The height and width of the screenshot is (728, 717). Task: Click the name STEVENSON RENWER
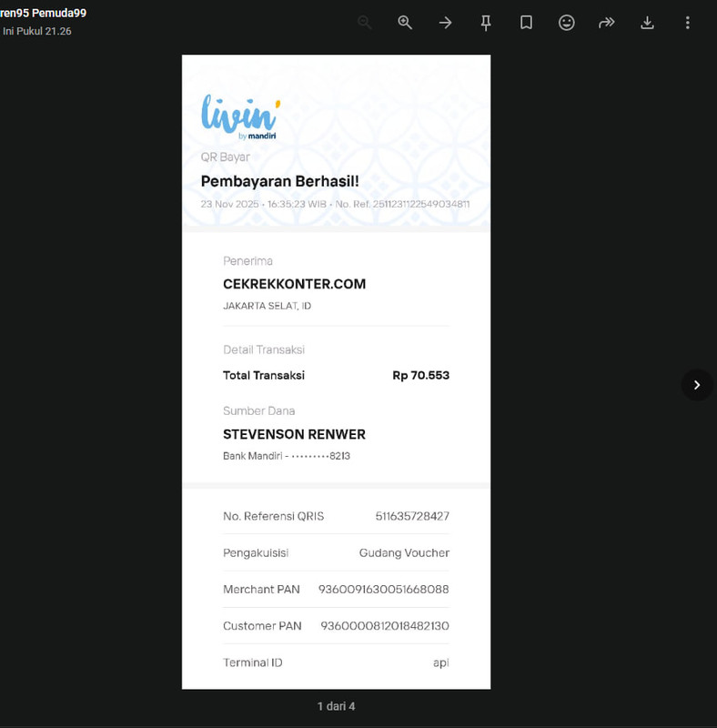(x=295, y=434)
